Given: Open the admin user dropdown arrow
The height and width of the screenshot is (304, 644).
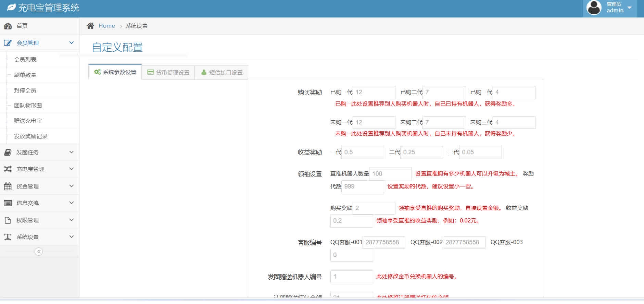Looking at the screenshot, I should pos(629,8).
